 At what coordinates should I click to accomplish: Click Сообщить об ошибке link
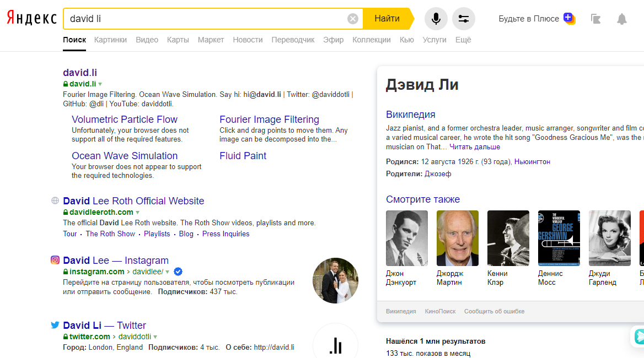coord(494,311)
